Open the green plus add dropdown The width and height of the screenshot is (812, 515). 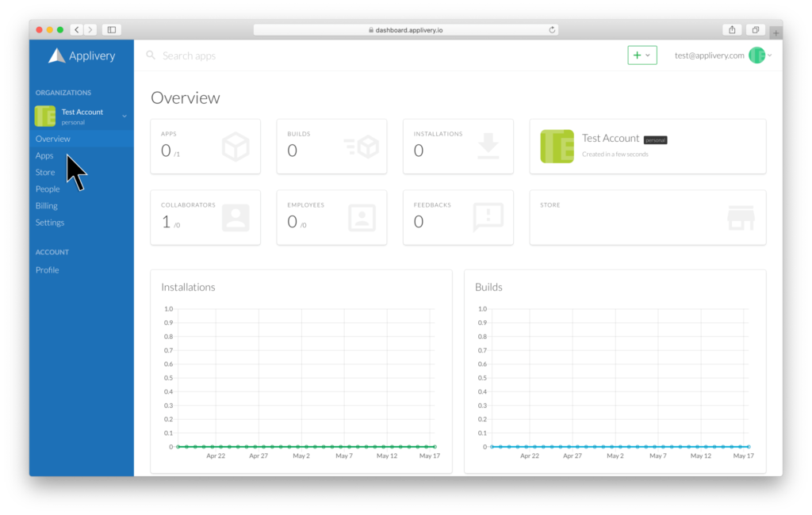click(642, 55)
